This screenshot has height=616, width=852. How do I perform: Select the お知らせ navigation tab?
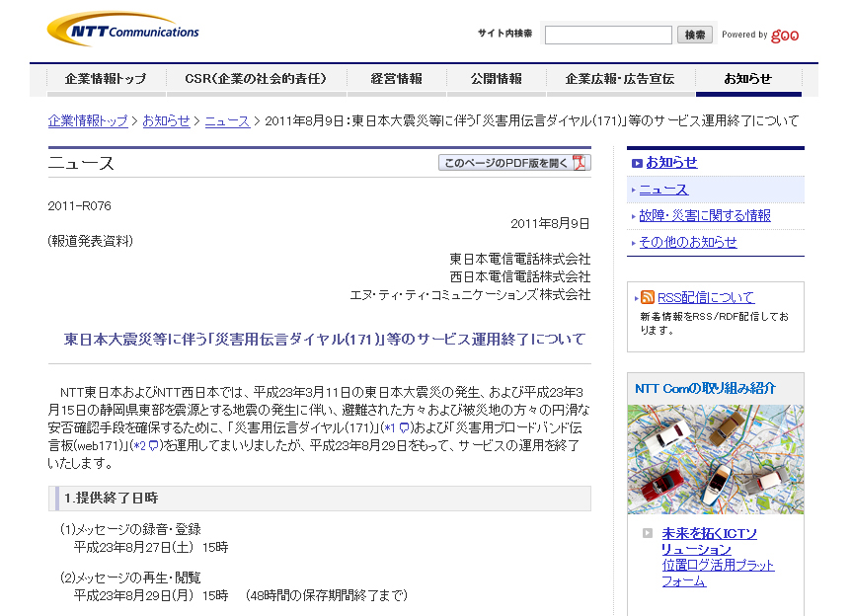coord(748,79)
